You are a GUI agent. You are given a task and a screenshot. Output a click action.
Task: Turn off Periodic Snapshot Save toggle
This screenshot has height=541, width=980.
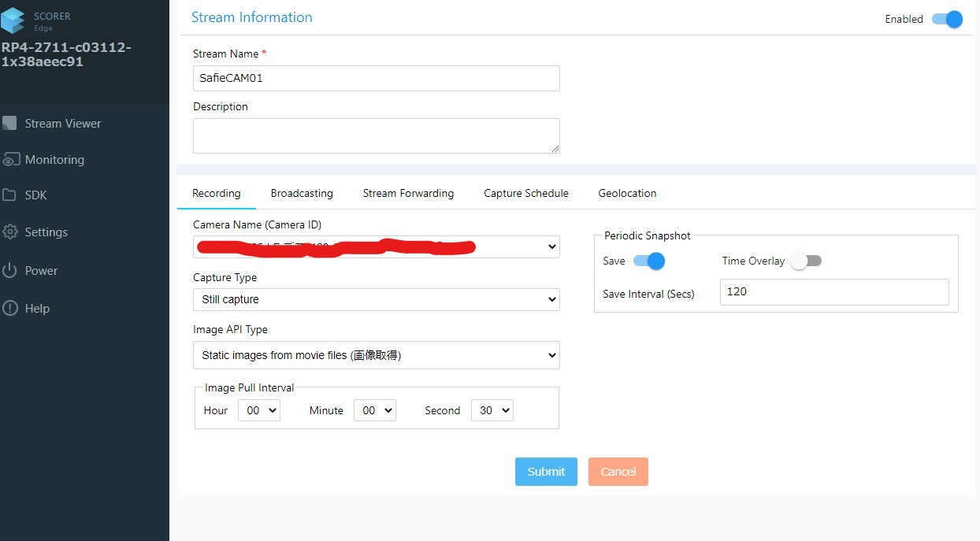point(649,261)
